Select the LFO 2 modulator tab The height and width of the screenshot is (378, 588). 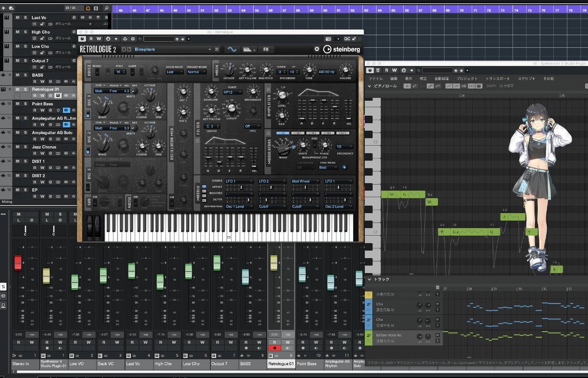[x=298, y=133]
